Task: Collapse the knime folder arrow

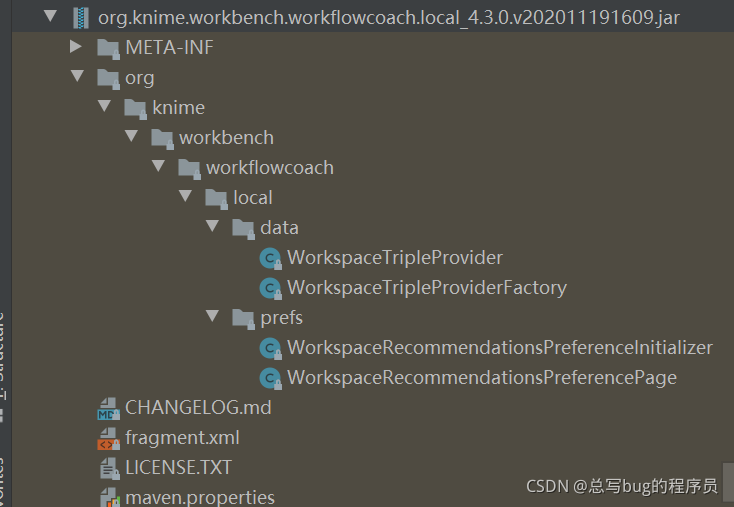Action: 104,106
